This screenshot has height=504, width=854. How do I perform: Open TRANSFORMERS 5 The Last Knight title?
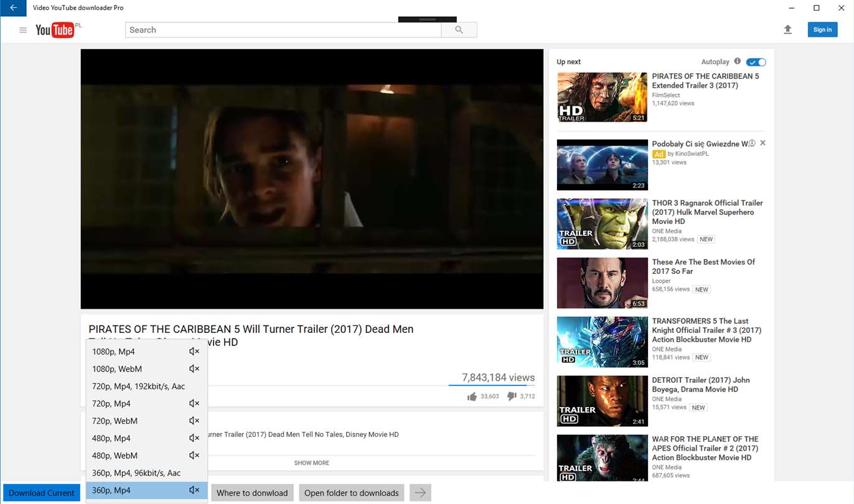(x=706, y=330)
